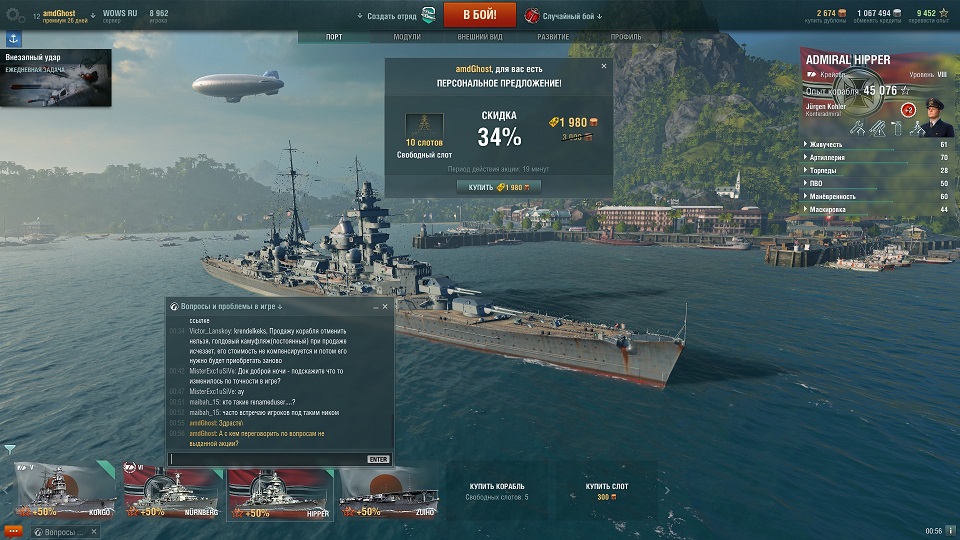The height and width of the screenshot is (540, 960).
Task: Click the anchor port icon
Action: point(13,39)
